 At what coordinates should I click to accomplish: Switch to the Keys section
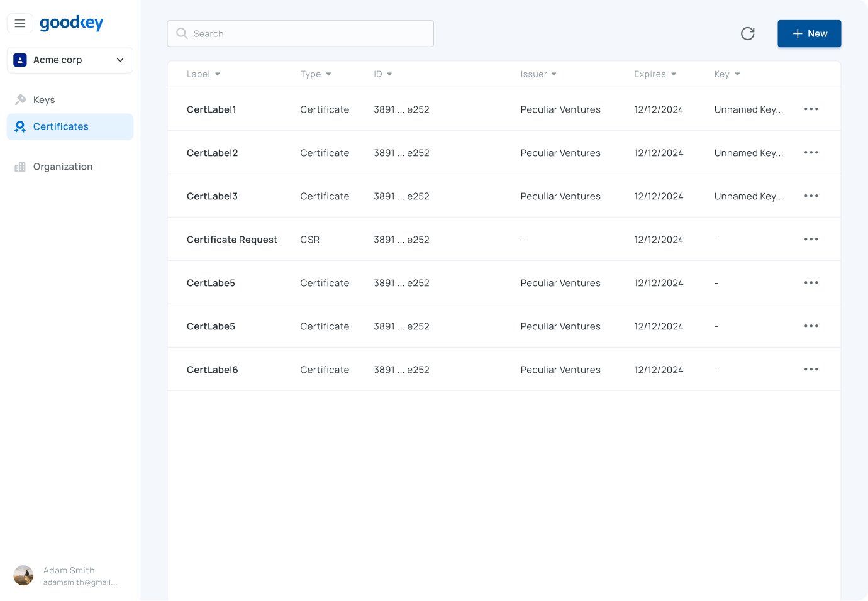[x=43, y=99]
